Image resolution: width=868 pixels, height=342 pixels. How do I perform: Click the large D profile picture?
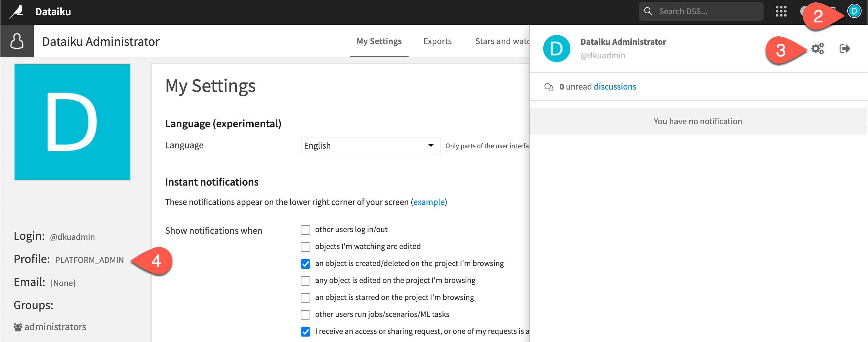coord(72,122)
